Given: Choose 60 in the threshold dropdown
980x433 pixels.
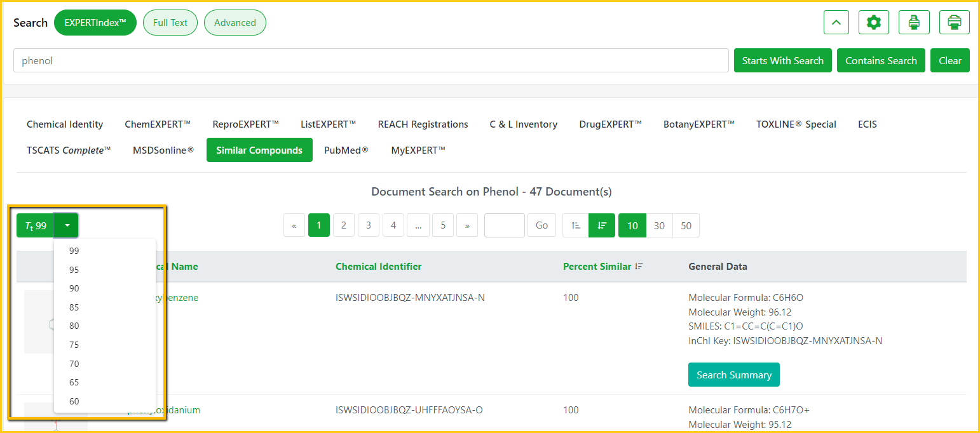Looking at the screenshot, I should click(x=74, y=401).
